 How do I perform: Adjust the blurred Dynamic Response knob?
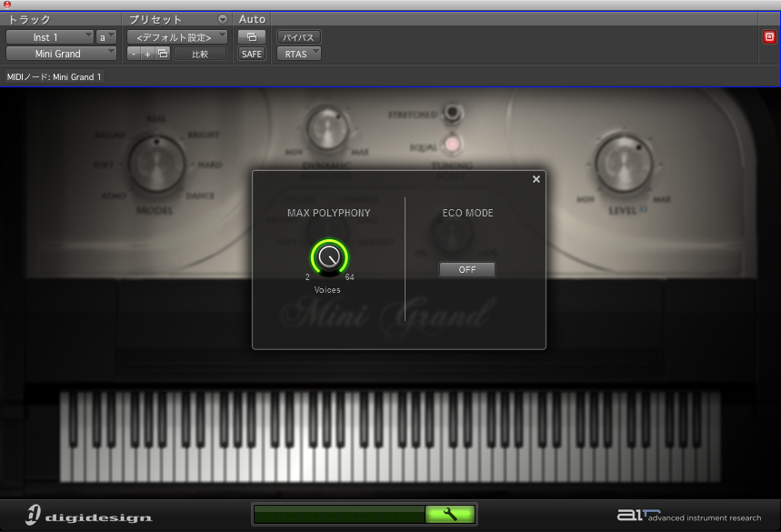pos(327,128)
